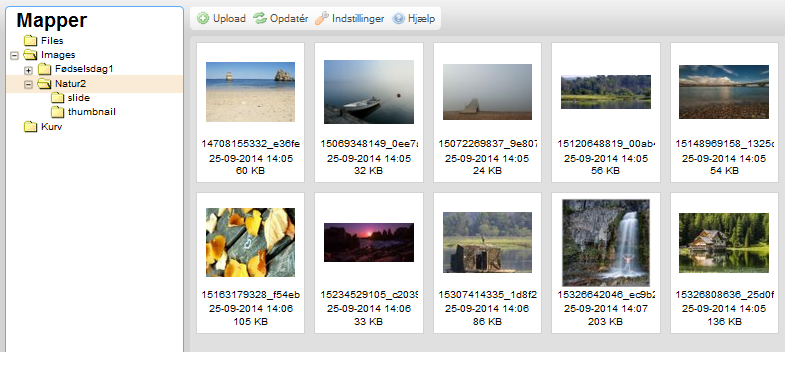
Task: Click the slide folder icon
Action: click(x=58, y=98)
